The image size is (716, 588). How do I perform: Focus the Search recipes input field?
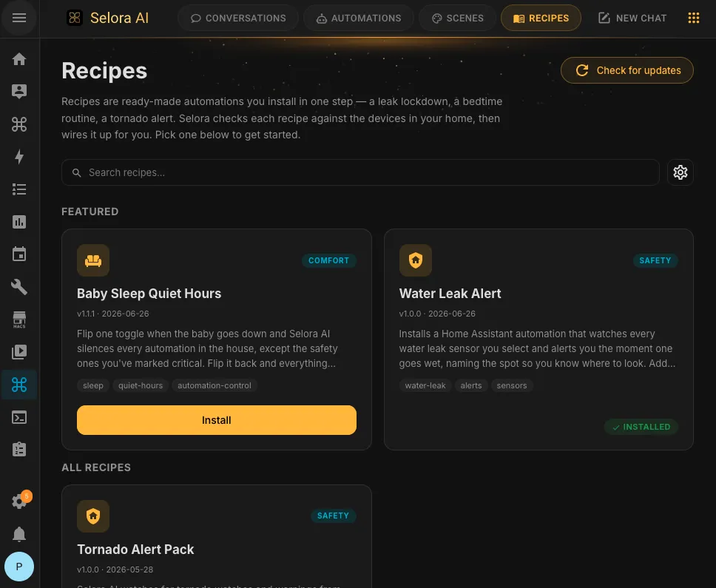pyautogui.click(x=360, y=172)
